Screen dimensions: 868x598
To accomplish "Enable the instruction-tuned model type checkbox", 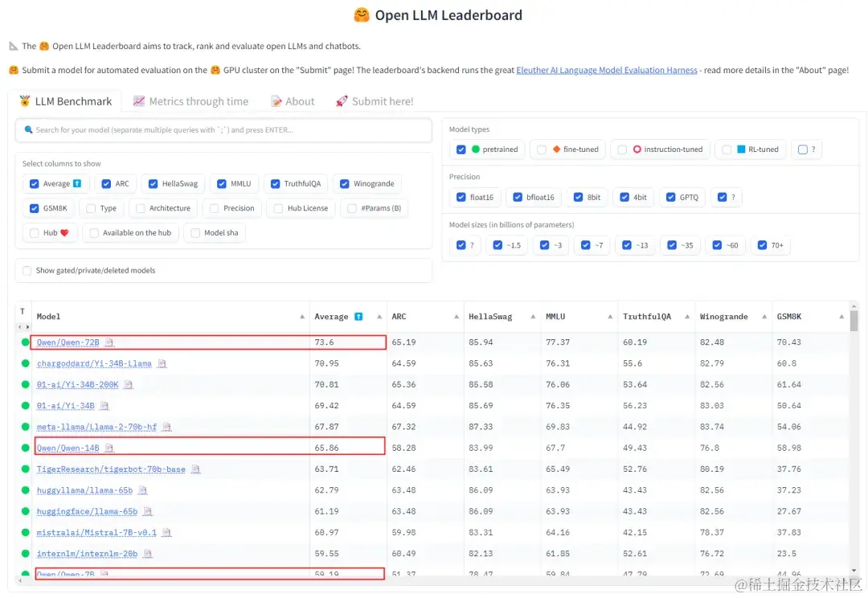I will [x=622, y=149].
